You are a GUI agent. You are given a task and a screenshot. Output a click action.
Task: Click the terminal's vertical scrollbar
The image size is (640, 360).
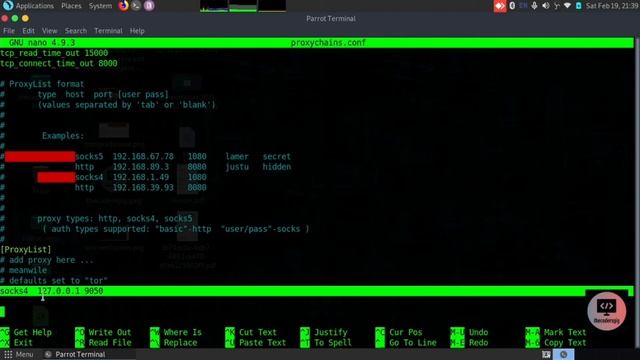coord(637,192)
